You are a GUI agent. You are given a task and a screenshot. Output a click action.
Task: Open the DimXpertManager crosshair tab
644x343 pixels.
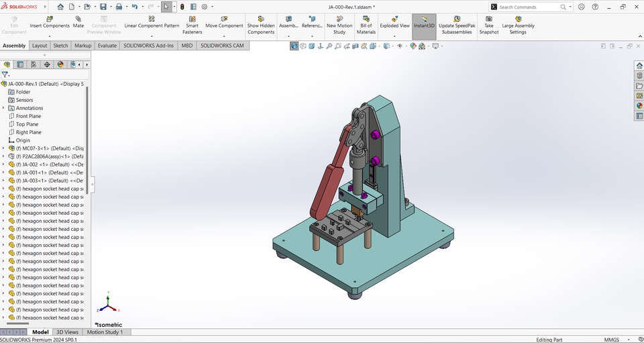(x=47, y=64)
